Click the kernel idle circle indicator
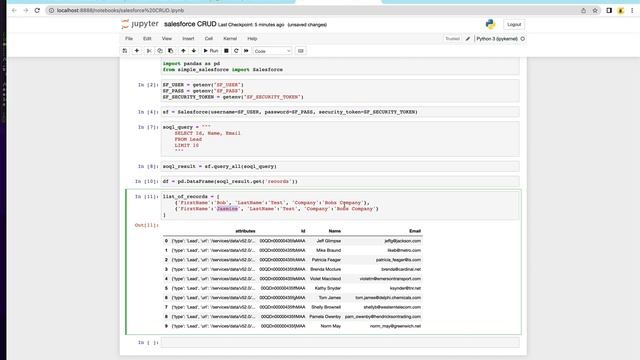 point(522,39)
